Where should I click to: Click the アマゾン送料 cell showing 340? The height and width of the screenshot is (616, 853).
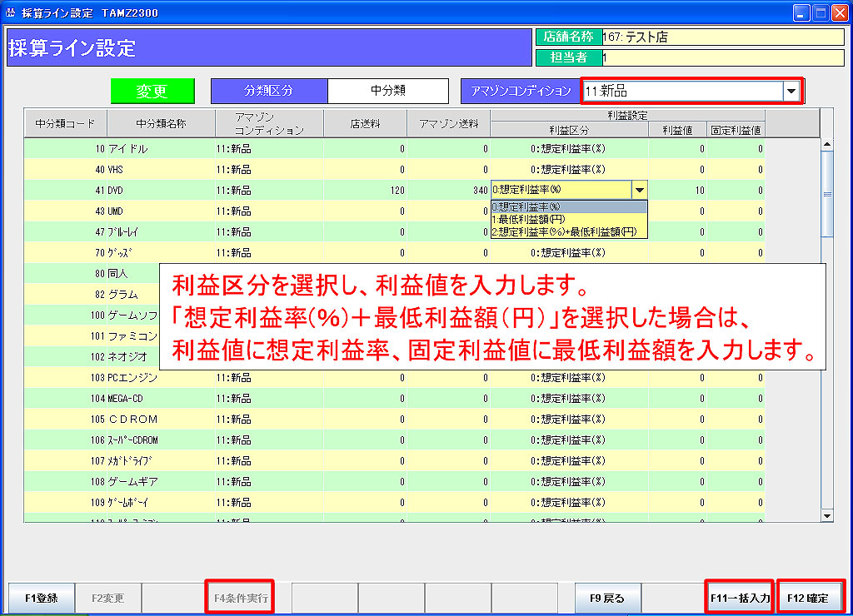tap(448, 191)
